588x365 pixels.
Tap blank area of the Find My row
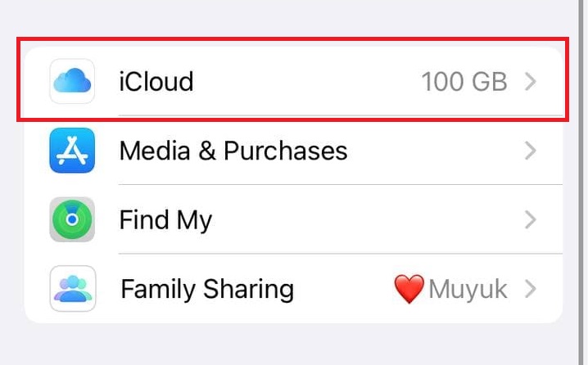pos(369,219)
